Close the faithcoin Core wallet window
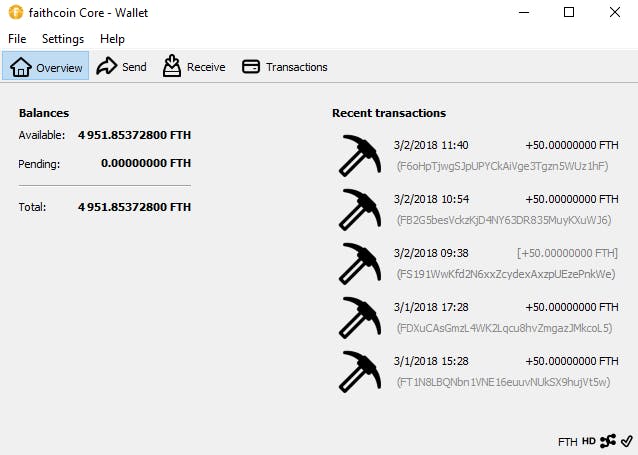The height and width of the screenshot is (455, 638). [615, 12]
